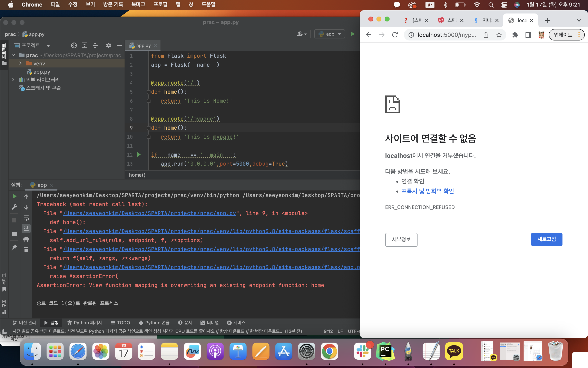588x368 pixels.
Task: Open 서비스 tool window
Action: click(236, 322)
